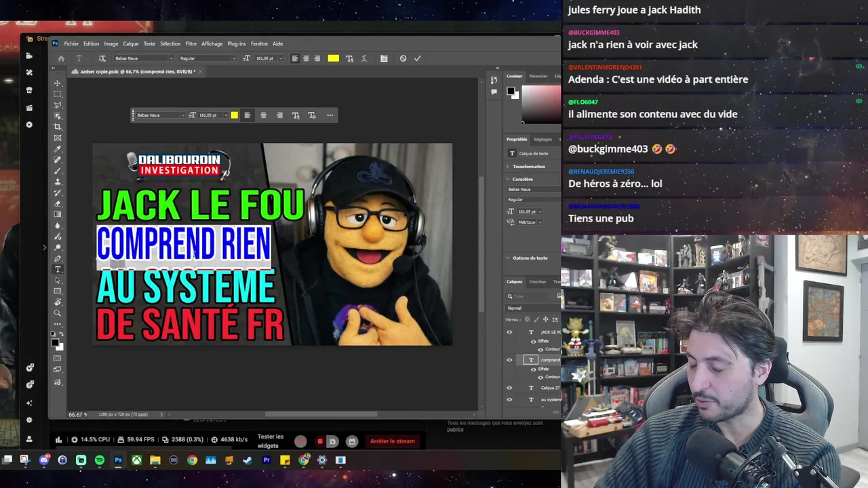The height and width of the screenshot is (488, 868).
Task: Select the Dodge tool
Action: click(x=58, y=247)
